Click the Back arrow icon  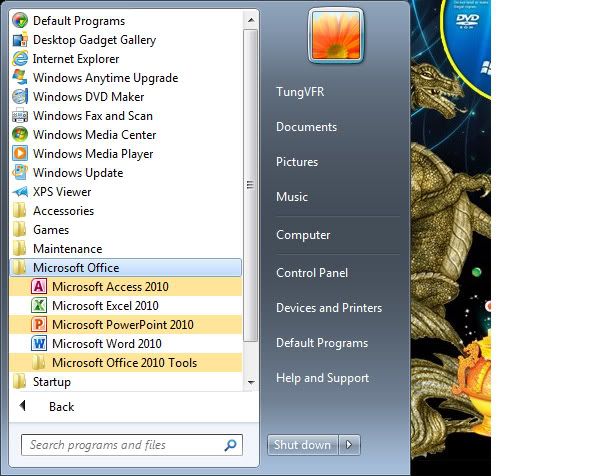point(22,406)
